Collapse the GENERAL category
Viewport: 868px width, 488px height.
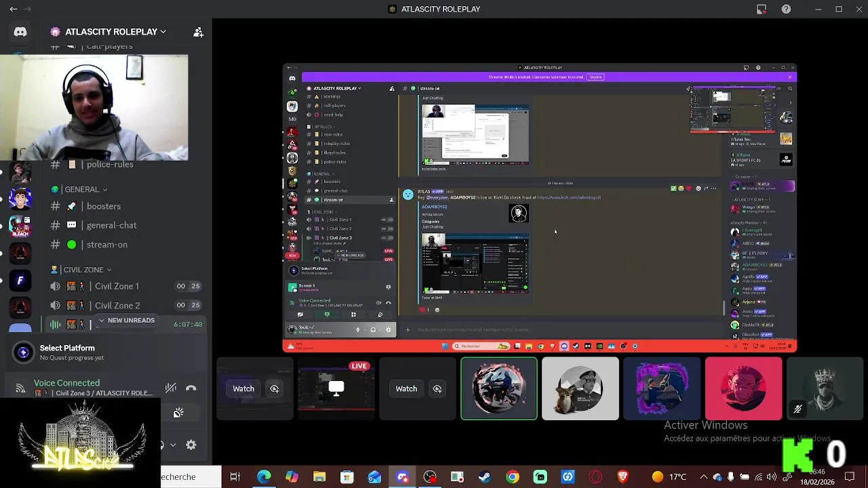[81, 189]
